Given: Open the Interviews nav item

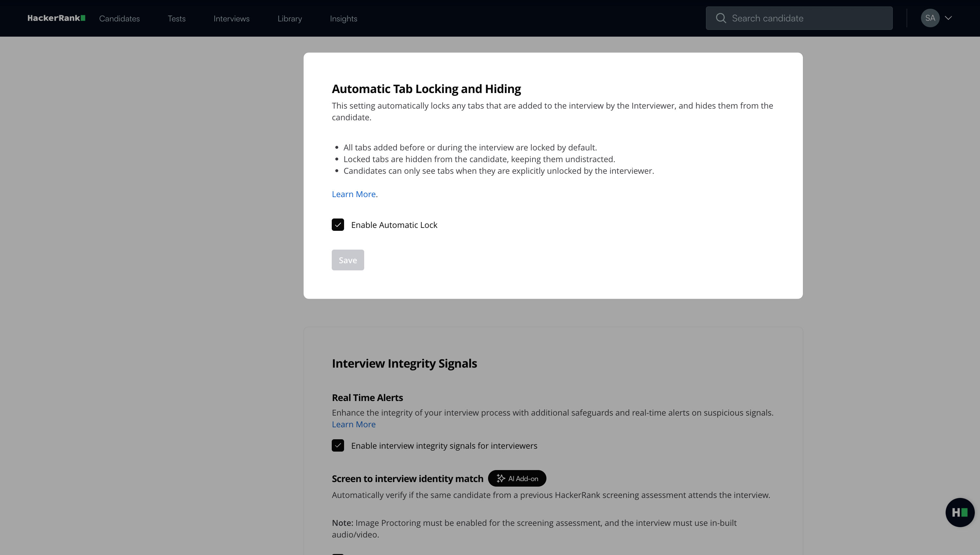Looking at the screenshot, I should [x=232, y=19].
